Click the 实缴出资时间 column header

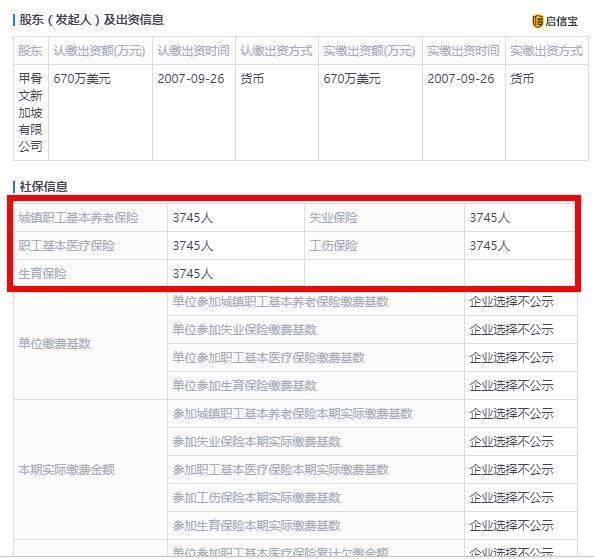point(463,50)
